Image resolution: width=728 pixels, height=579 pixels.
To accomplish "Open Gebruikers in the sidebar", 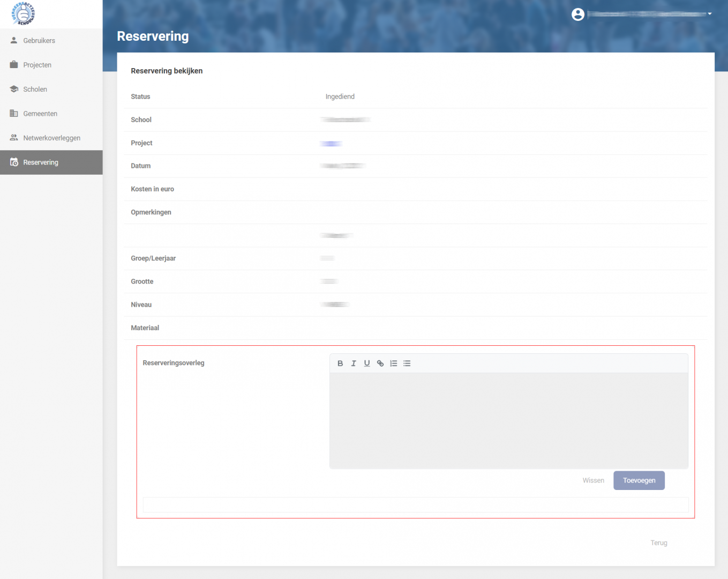I will [x=51, y=41].
